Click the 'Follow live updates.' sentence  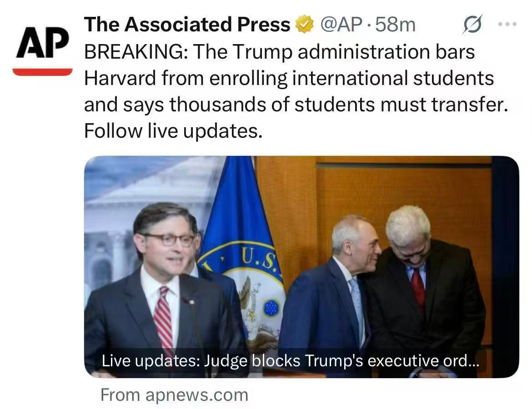pos(173,131)
